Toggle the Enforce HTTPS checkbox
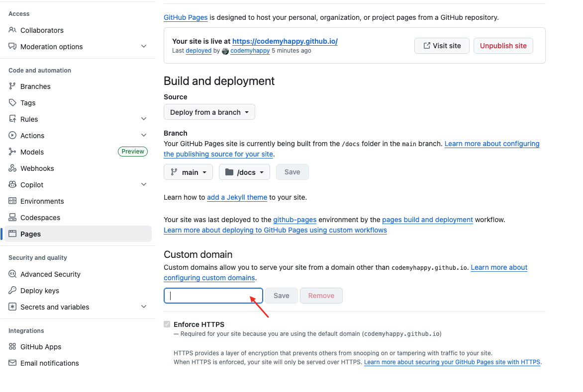This screenshot has height=392, width=583. [167, 324]
